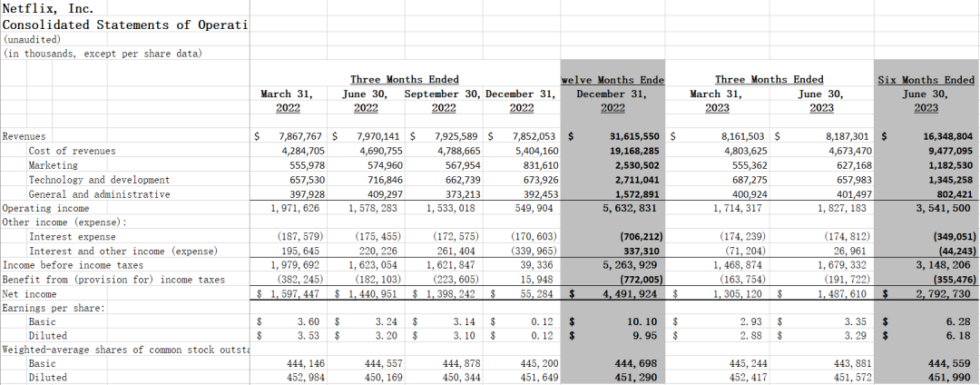Click cost of revenues value 4,284,705
Image resolution: width=980 pixels, height=385 pixels.
pos(303,151)
